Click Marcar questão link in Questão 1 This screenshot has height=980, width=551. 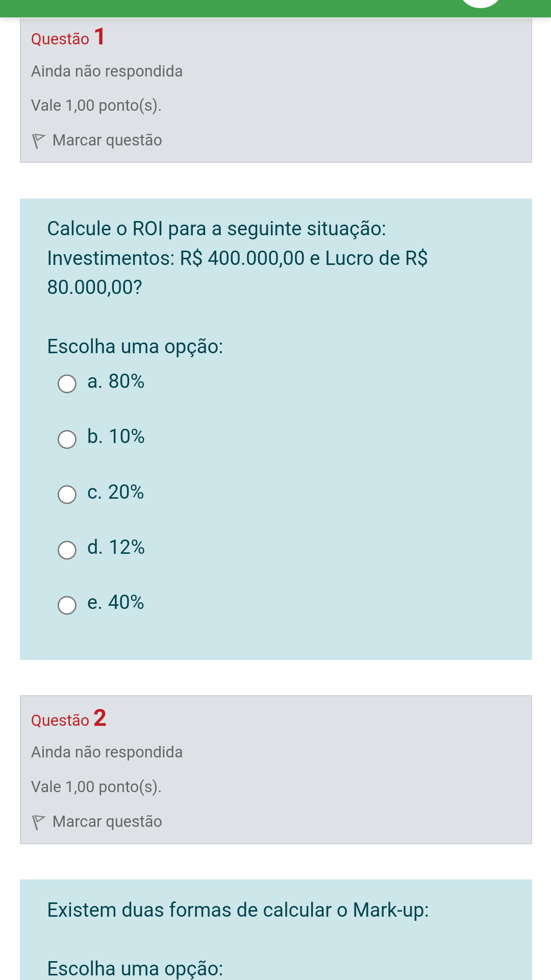click(x=107, y=140)
